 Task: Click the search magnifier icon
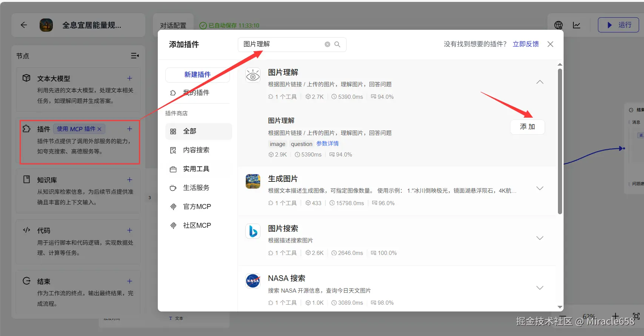point(337,44)
